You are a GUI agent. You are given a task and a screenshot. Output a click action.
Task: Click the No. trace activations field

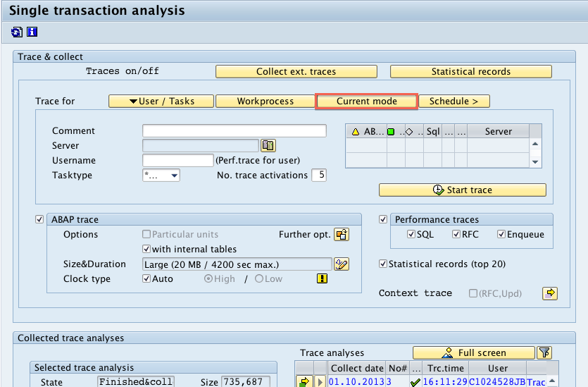click(x=319, y=175)
